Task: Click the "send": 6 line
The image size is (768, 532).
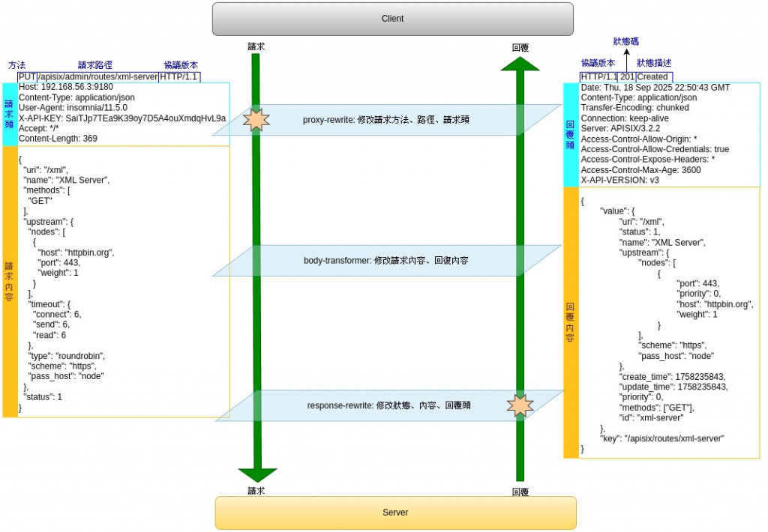Action: [52, 324]
